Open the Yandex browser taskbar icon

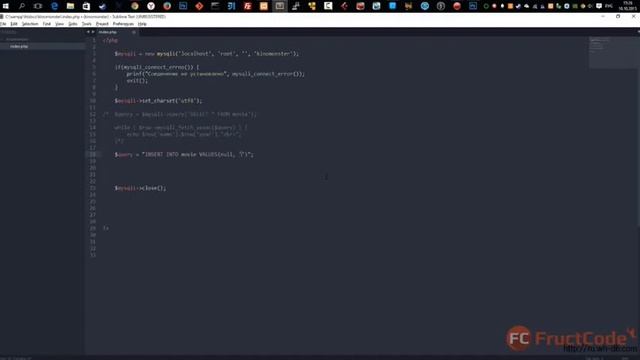(x=151, y=6)
